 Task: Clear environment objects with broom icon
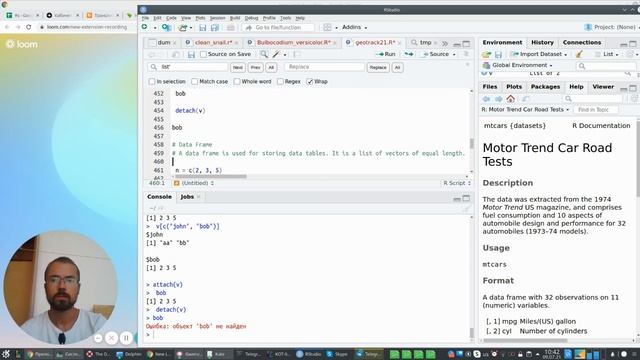579,54
